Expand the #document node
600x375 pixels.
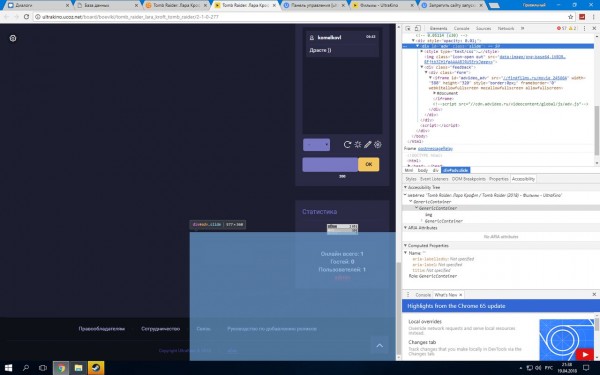(x=435, y=93)
